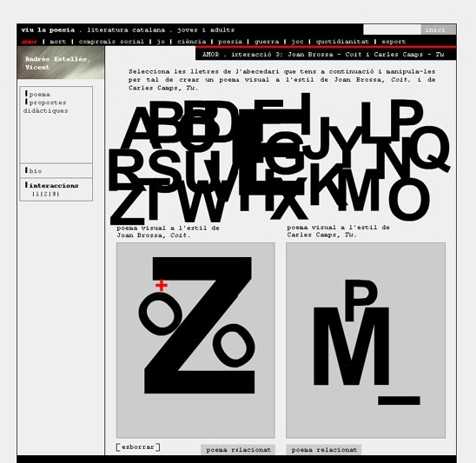The width and height of the screenshot is (476, 463).
Task: Clear the canvas with 'esborrar'
Action: (x=138, y=446)
